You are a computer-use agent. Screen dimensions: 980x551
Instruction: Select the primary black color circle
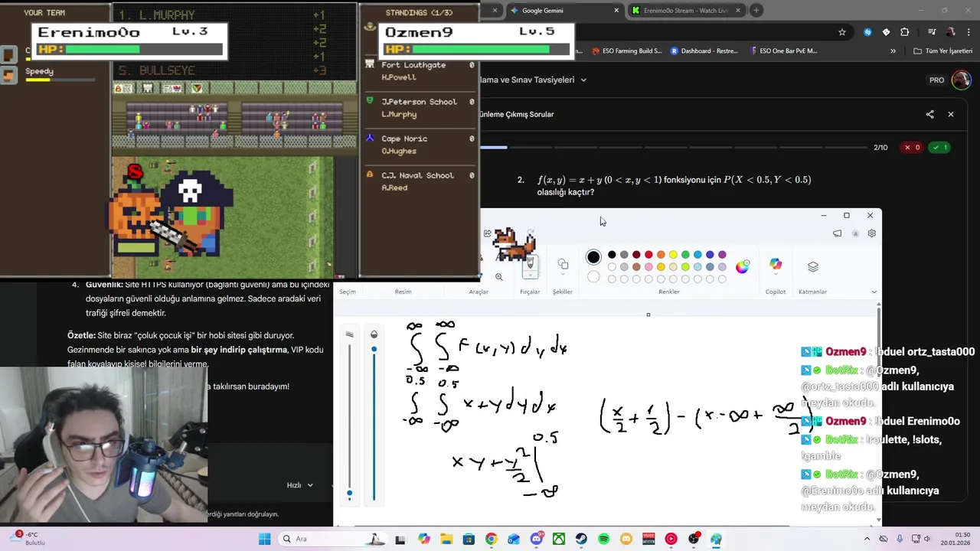[593, 257]
